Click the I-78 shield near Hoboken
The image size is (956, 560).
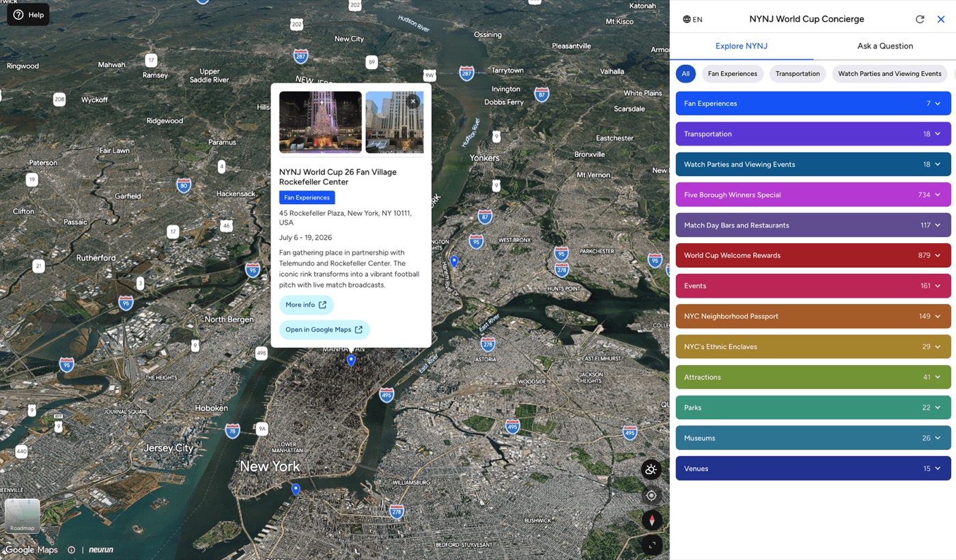point(233,430)
